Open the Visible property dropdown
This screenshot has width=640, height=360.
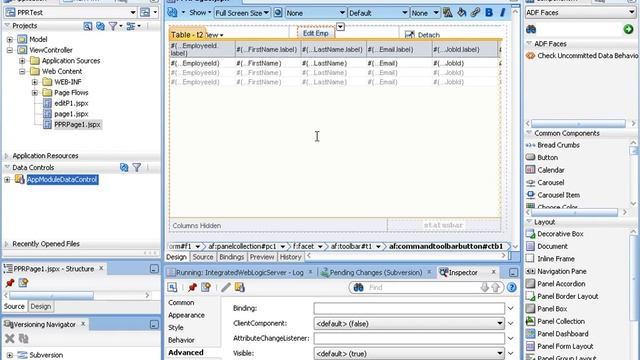500,353
